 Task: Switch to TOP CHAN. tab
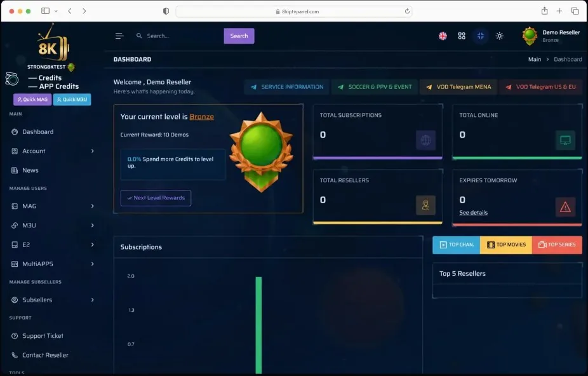click(457, 245)
